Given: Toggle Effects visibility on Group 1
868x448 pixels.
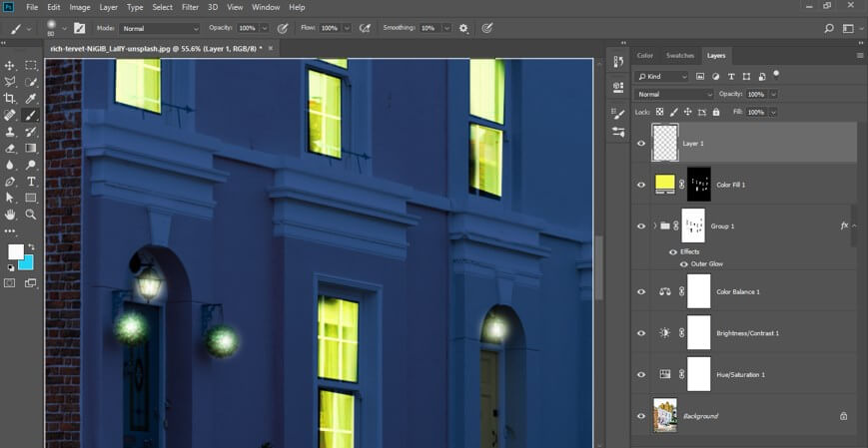Looking at the screenshot, I should pos(673,252).
